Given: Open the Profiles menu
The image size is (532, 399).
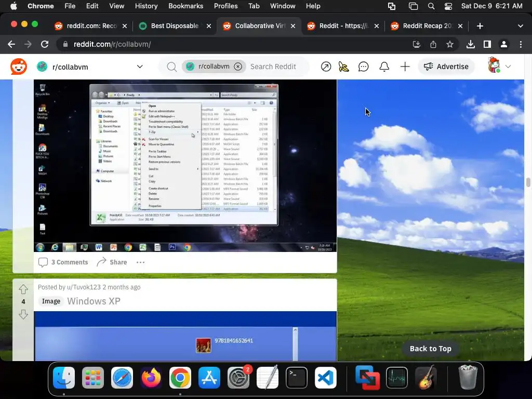Looking at the screenshot, I should coord(225,6).
